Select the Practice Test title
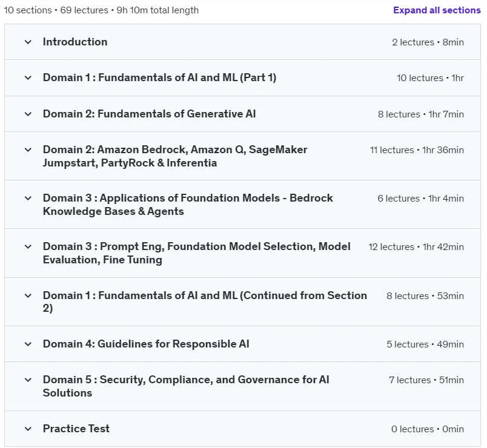The height and width of the screenshot is (448, 487). click(76, 429)
